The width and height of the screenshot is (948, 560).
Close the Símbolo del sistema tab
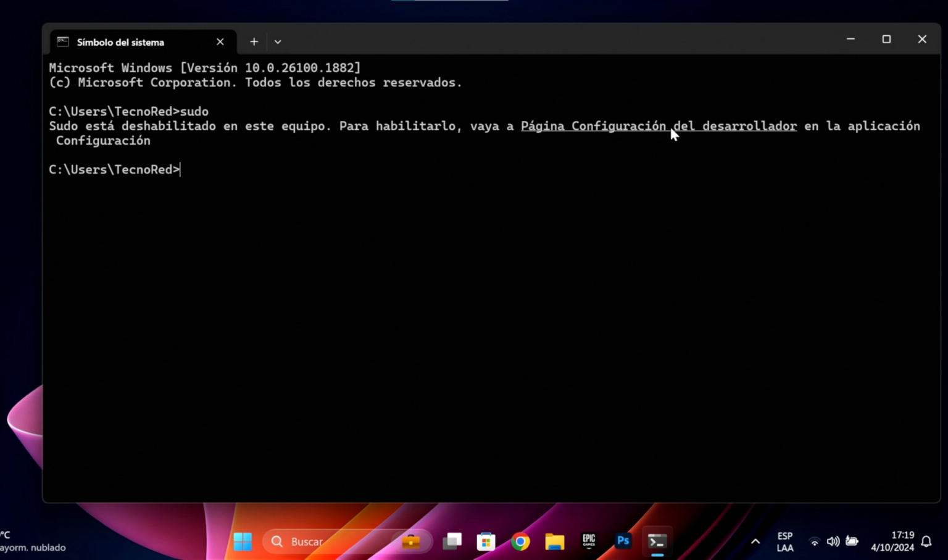[220, 41]
